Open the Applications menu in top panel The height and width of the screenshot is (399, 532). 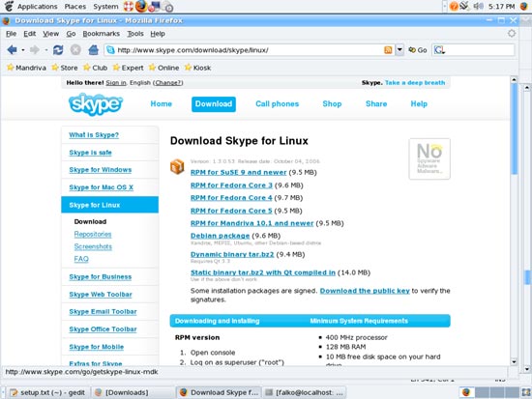point(38,7)
